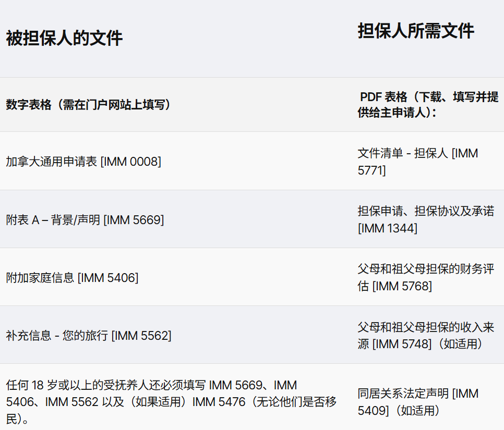Click the 补充信息 - 您的旅行 [IMM 5562] cell
The height and width of the screenshot is (430, 504).
click(x=89, y=336)
